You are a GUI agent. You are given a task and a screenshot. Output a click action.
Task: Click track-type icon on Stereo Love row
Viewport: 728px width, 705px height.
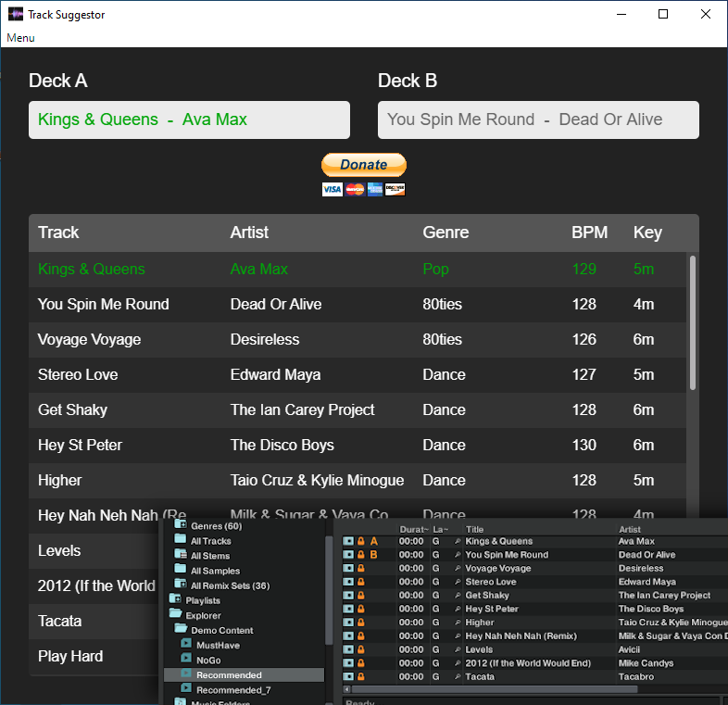pyautogui.click(x=348, y=582)
